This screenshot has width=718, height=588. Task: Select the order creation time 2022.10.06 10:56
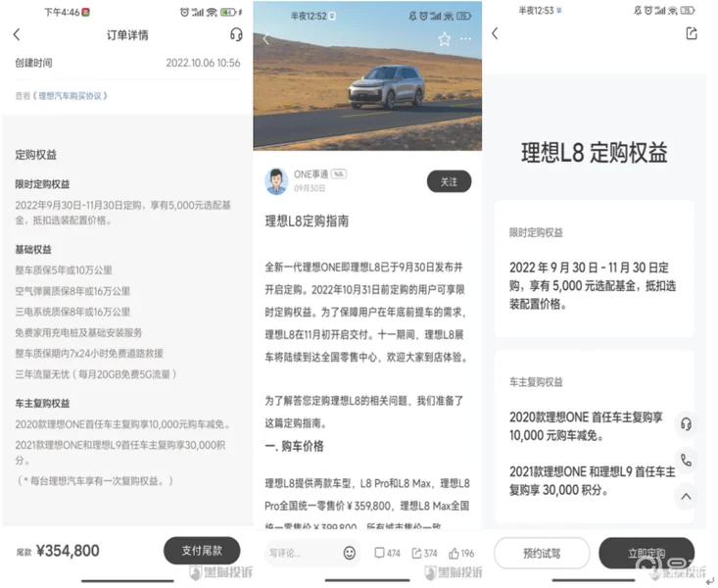[x=203, y=63]
